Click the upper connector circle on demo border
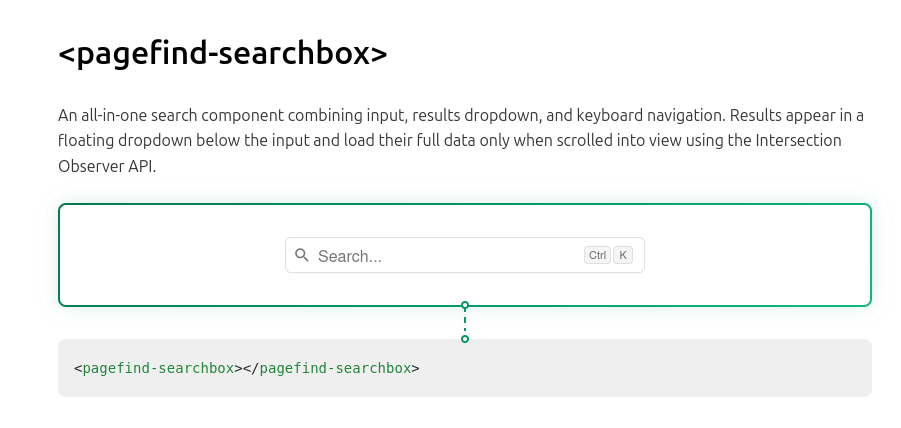Screen dimensions: 901x428 coord(465,305)
